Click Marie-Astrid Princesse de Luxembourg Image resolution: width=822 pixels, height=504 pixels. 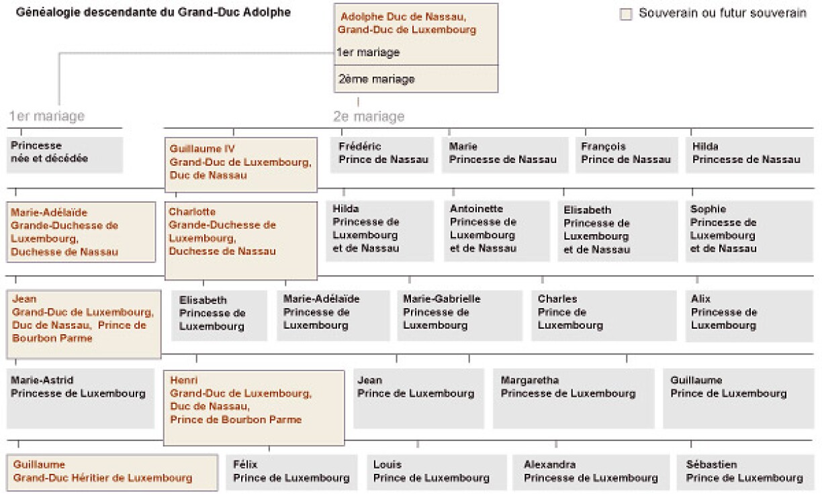click(81, 397)
